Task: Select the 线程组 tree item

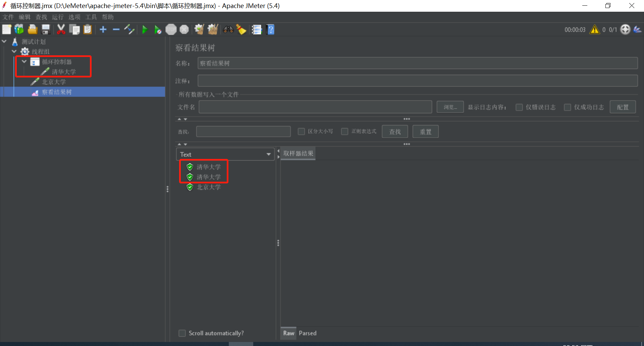Action: (x=40, y=52)
